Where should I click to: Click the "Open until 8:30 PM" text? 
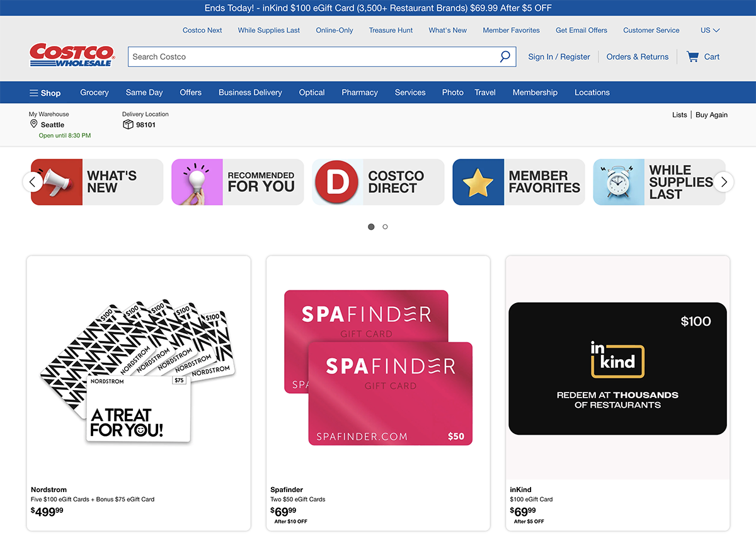(x=65, y=135)
